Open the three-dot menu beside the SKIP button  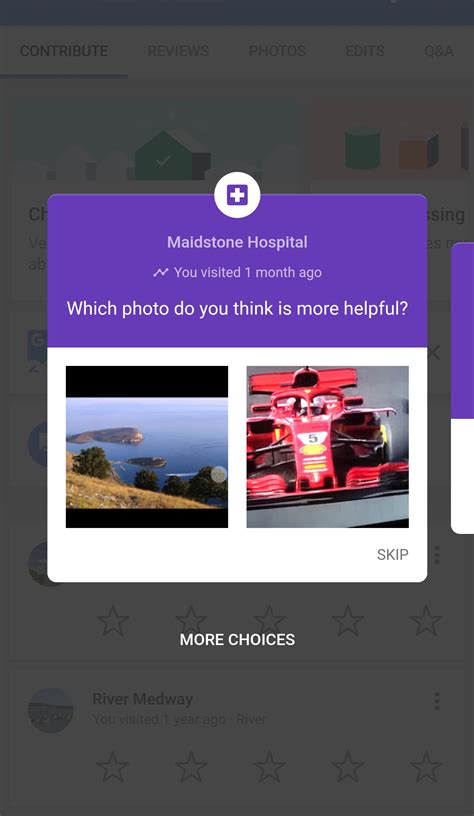point(437,555)
